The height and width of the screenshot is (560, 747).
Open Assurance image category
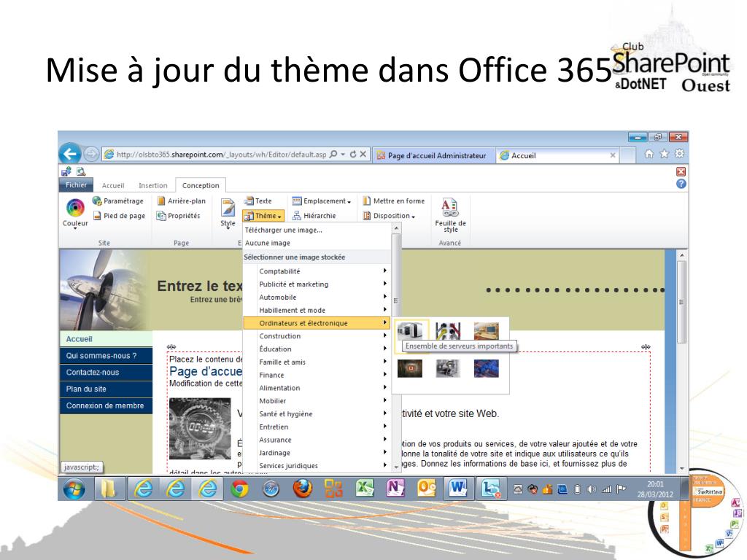(317, 440)
